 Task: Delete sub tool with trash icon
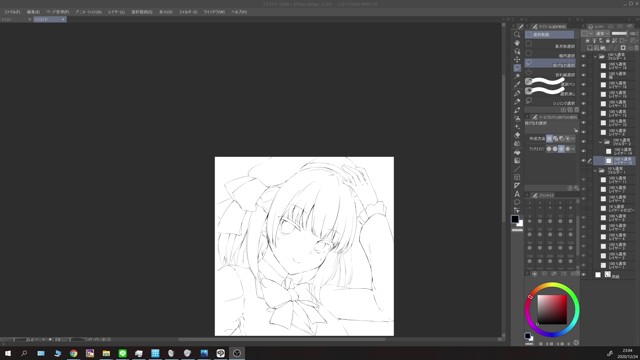coord(576,110)
